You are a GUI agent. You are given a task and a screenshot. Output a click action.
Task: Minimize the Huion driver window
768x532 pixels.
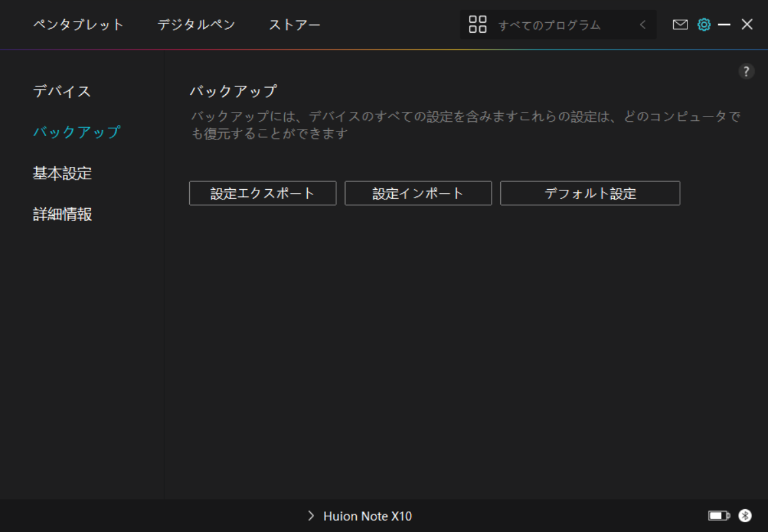tap(724, 25)
